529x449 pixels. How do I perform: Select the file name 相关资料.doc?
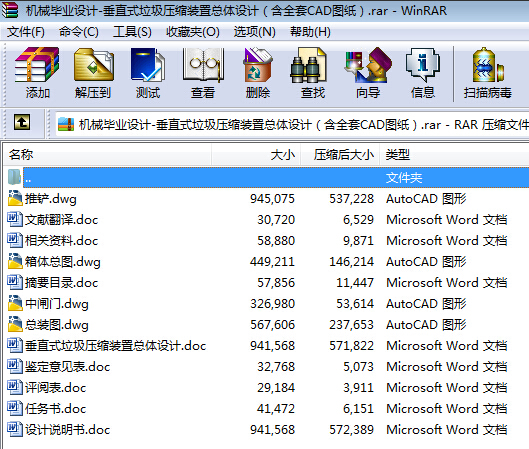tap(61, 241)
